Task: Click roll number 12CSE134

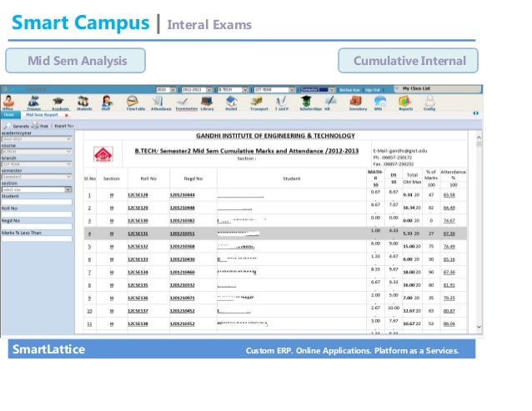Action: pyautogui.click(x=138, y=273)
